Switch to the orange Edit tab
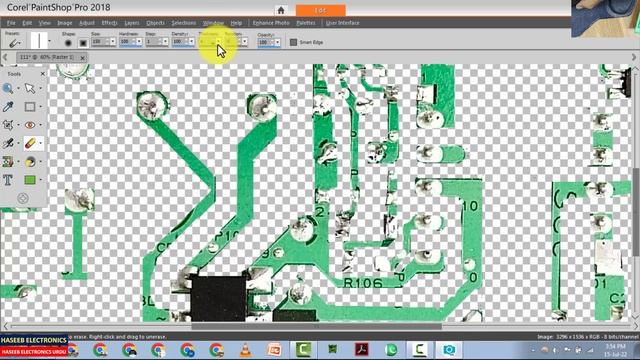The image size is (640, 360). [320, 10]
